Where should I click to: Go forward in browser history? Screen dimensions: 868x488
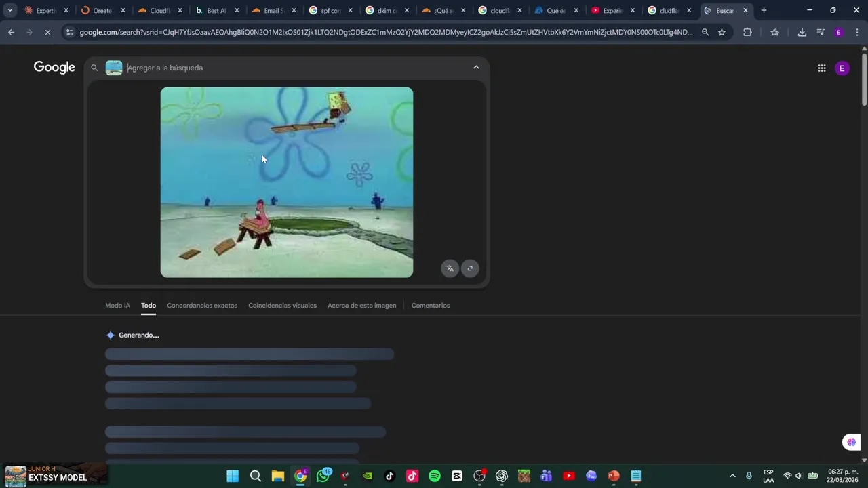coord(29,32)
